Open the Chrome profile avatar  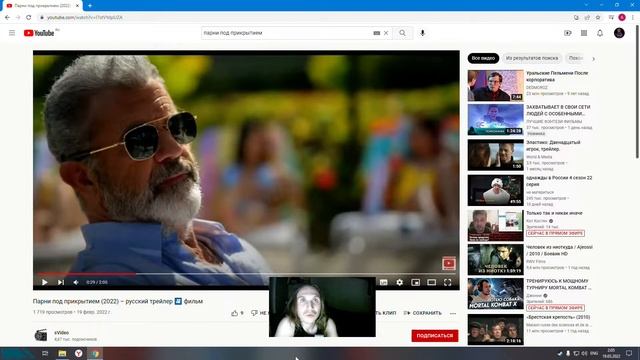click(x=622, y=17)
